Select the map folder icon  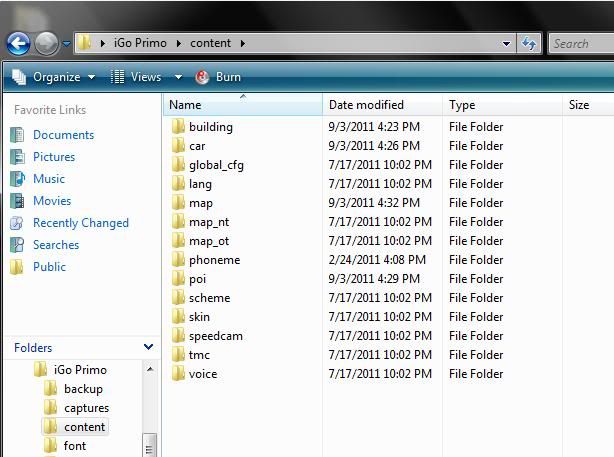(x=178, y=203)
